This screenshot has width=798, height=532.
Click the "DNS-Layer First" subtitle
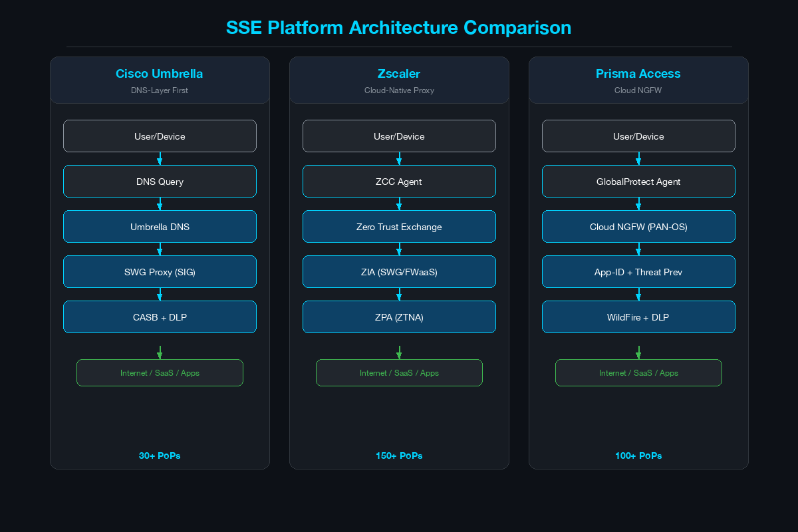click(160, 90)
